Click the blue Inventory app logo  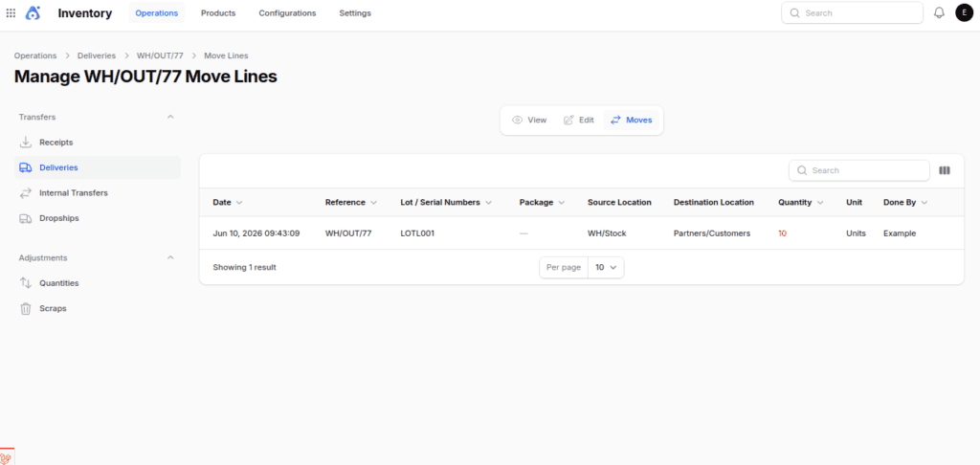click(33, 12)
